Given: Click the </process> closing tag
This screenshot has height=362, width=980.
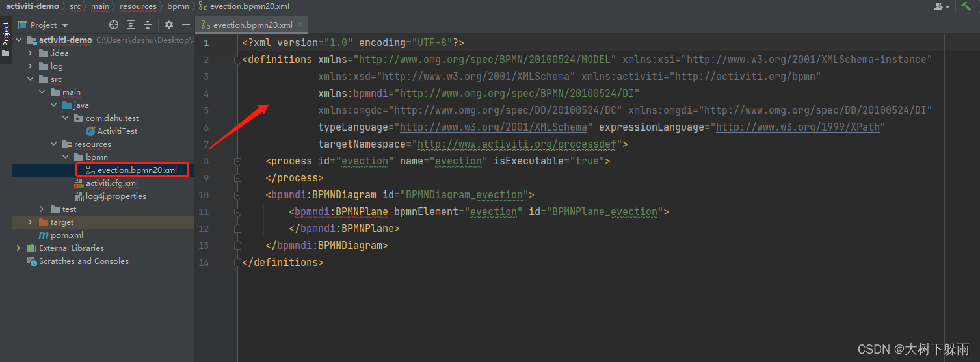Looking at the screenshot, I should (295, 178).
